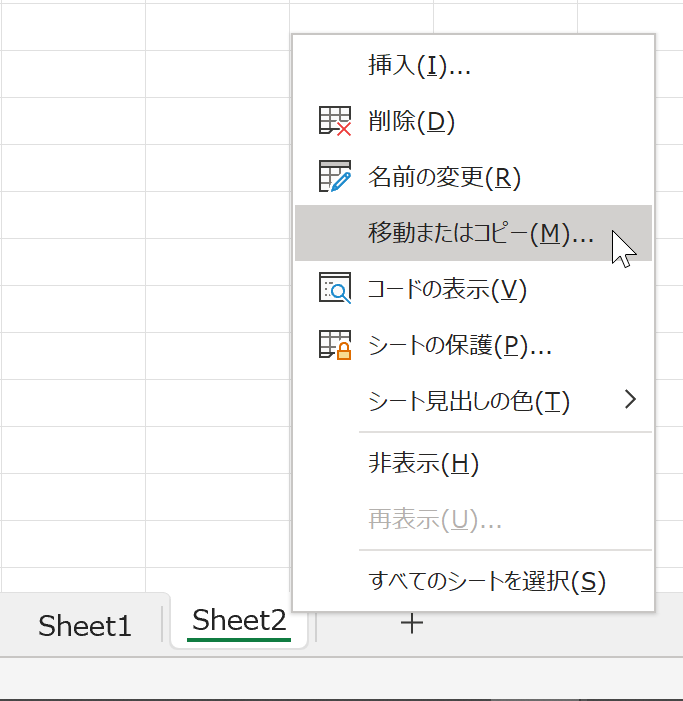Image resolution: width=683 pixels, height=701 pixels.
Task: Choose the コードの表示(V) text label
Action: [x=447, y=289]
